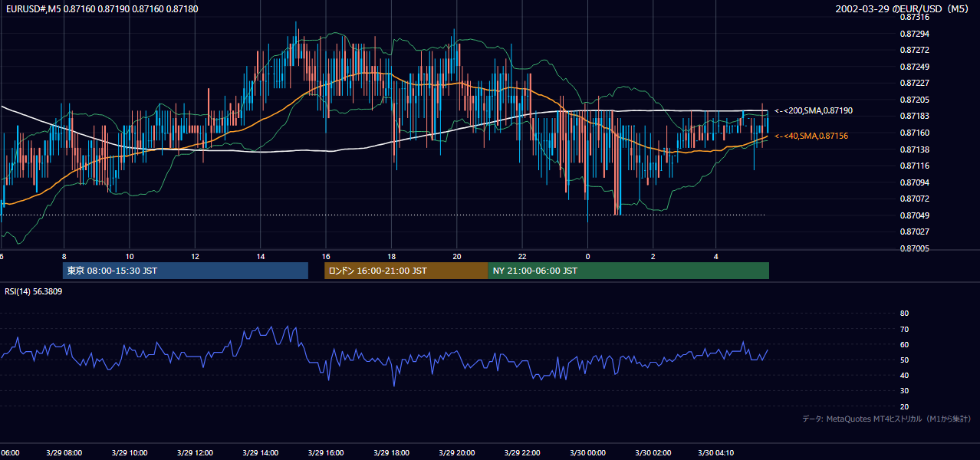Click the 0.87272 price axis label

click(x=914, y=50)
